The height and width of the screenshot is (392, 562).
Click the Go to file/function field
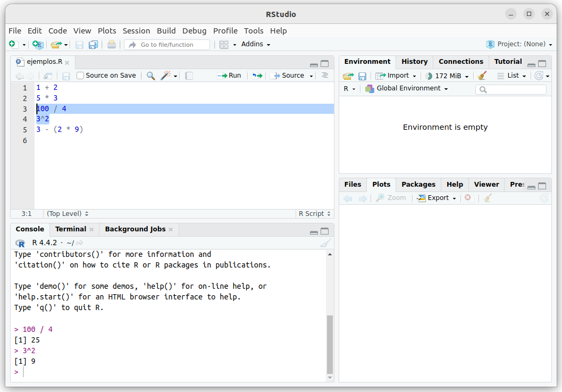coord(167,45)
